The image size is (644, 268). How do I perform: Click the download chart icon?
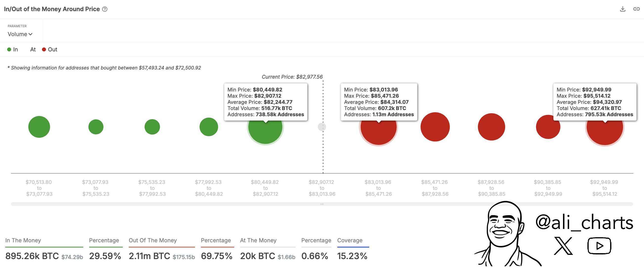[x=623, y=9]
